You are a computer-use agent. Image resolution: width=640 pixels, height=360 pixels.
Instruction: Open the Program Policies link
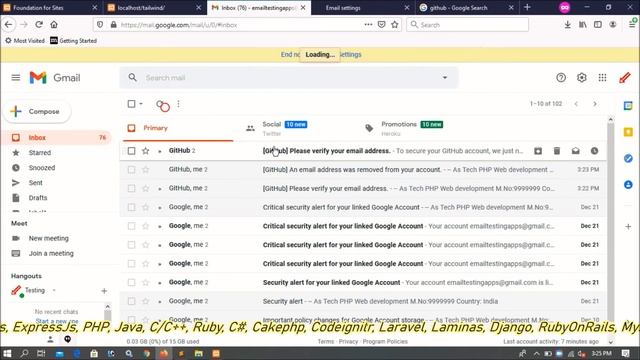[x=385, y=342]
